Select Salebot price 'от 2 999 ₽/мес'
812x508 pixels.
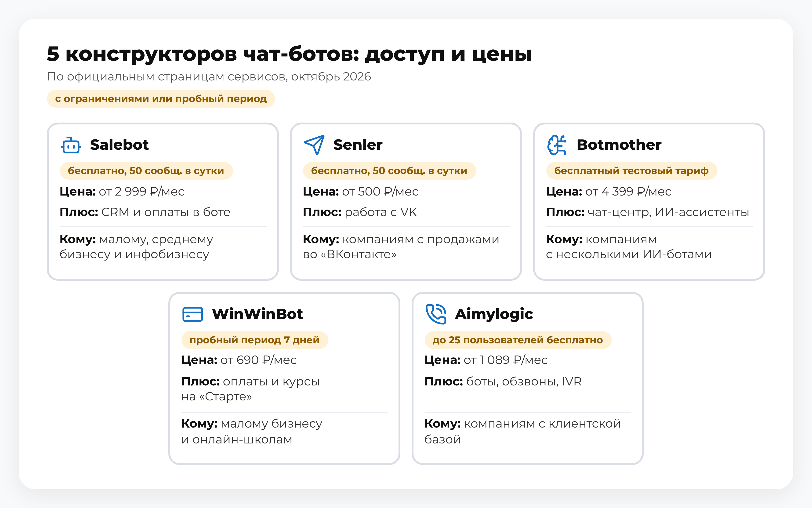tap(142, 192)
